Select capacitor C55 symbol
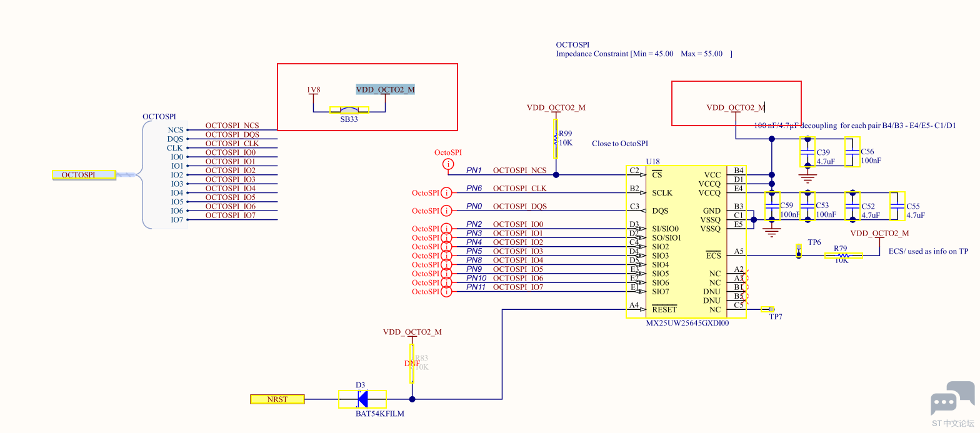 pos(897,206)
